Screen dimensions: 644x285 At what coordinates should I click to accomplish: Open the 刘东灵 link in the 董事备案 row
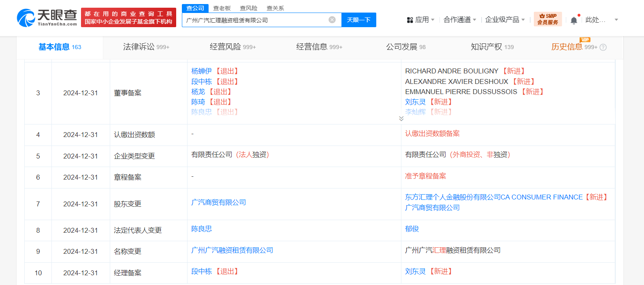416,102
